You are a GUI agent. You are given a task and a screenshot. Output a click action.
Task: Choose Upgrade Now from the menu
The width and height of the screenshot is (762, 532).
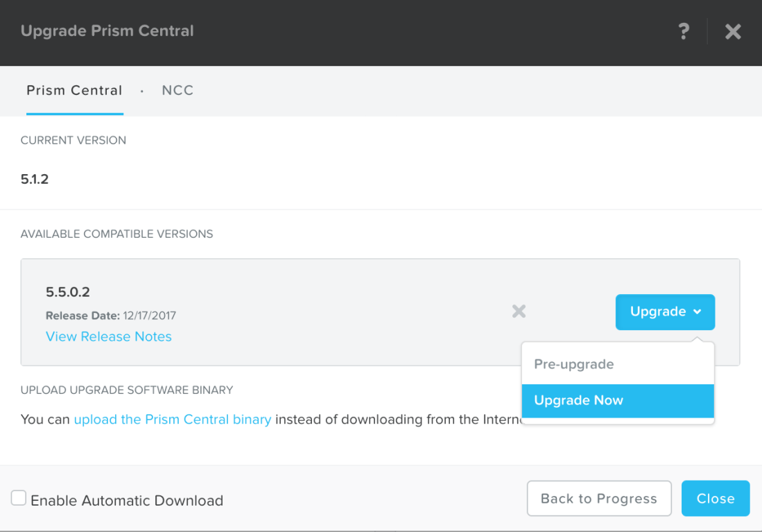tap(578, 400)
